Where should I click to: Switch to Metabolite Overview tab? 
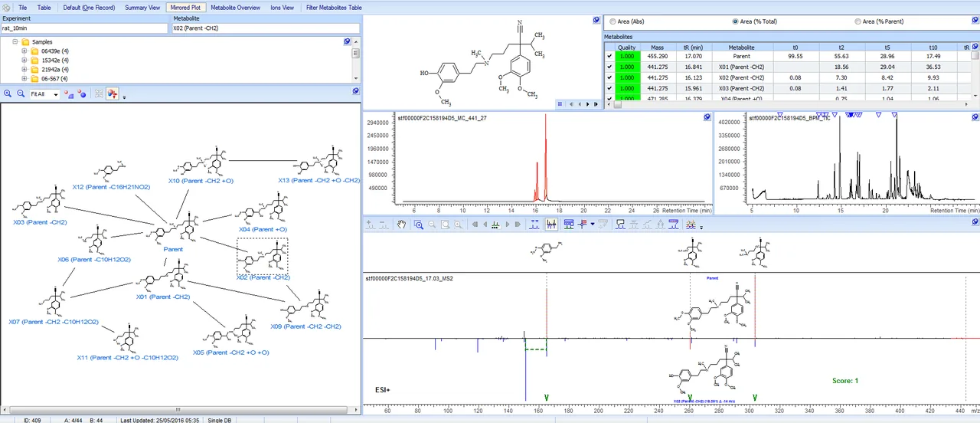(x=235, y=7)
